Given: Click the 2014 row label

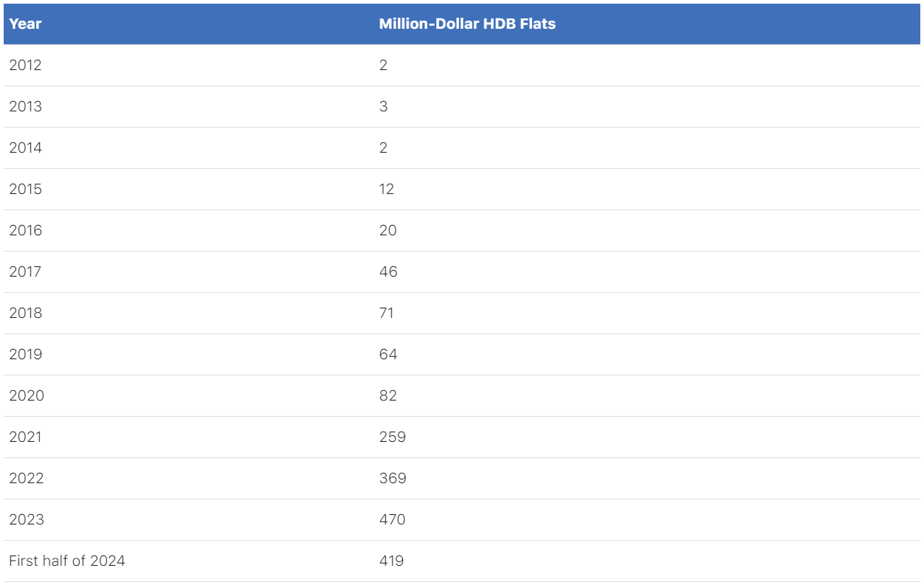Looking at the screenshot, I should coord(25,148).
